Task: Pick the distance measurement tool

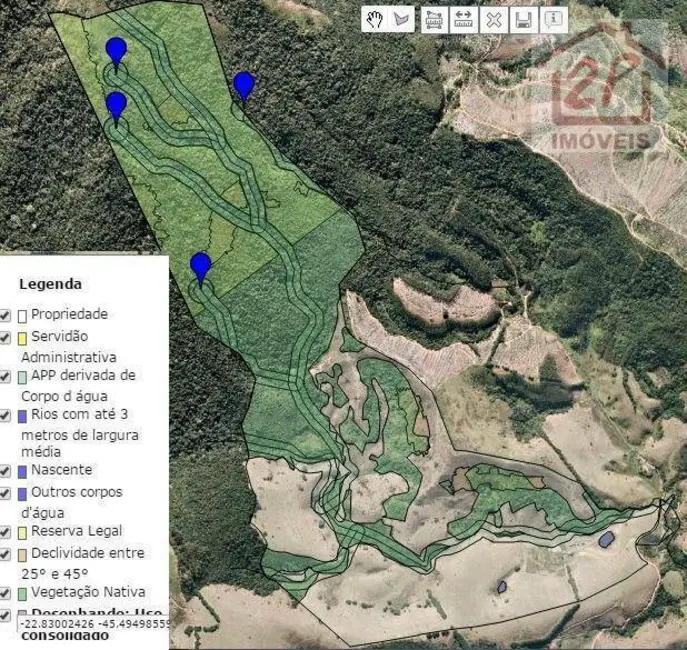Action: tap(464, 18)
